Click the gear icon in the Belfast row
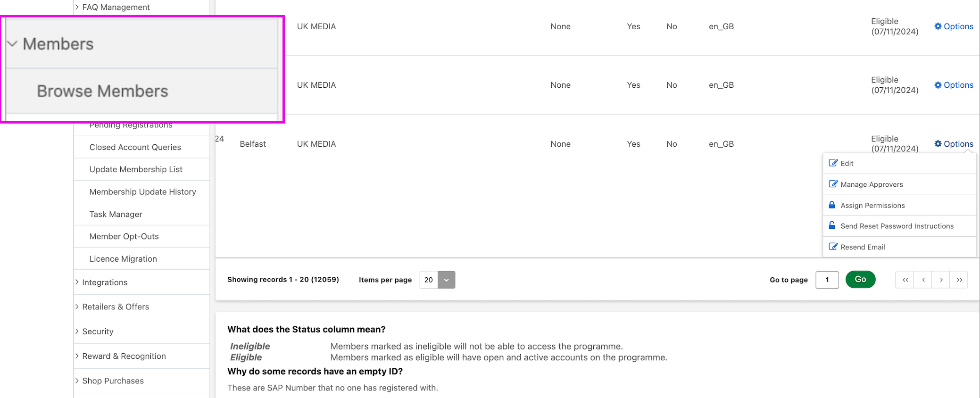 coord(938,144)
